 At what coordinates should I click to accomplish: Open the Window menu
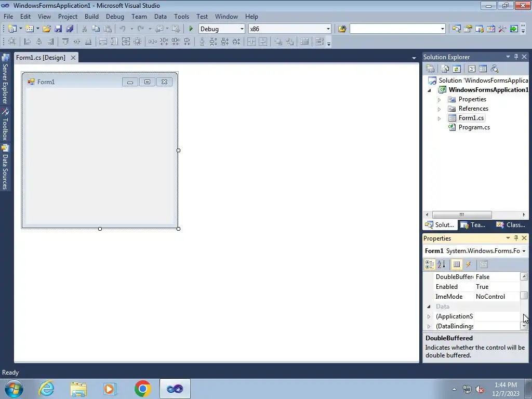pos(227,16)
